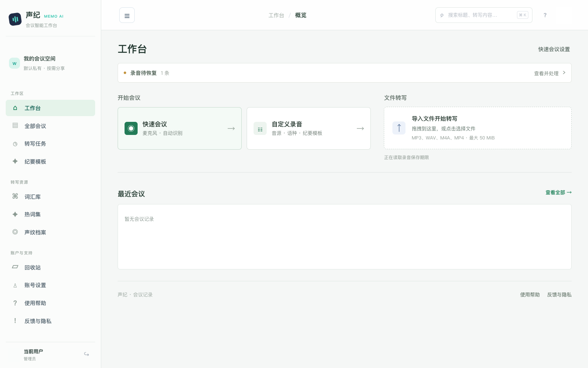Click the 使用帮助 question icon in the sidebar
Viewport: 588px width, 368px height.
15,303
